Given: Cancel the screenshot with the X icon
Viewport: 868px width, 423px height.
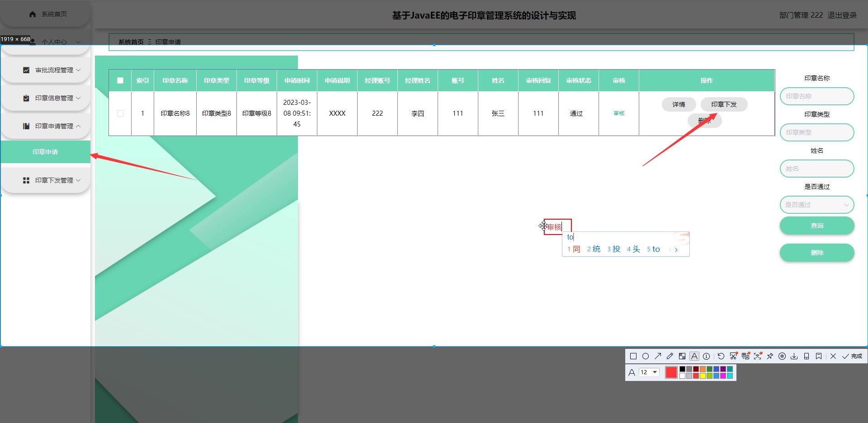Looking at the screenshot, I should coord(833,356).
